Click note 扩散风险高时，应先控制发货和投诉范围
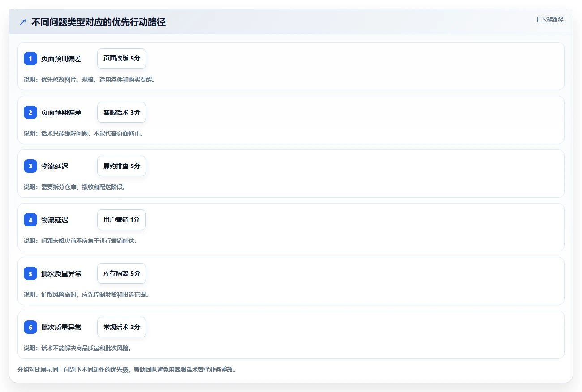Image resolution: width=582 pixels, height=392 pixels. [86, 294]
